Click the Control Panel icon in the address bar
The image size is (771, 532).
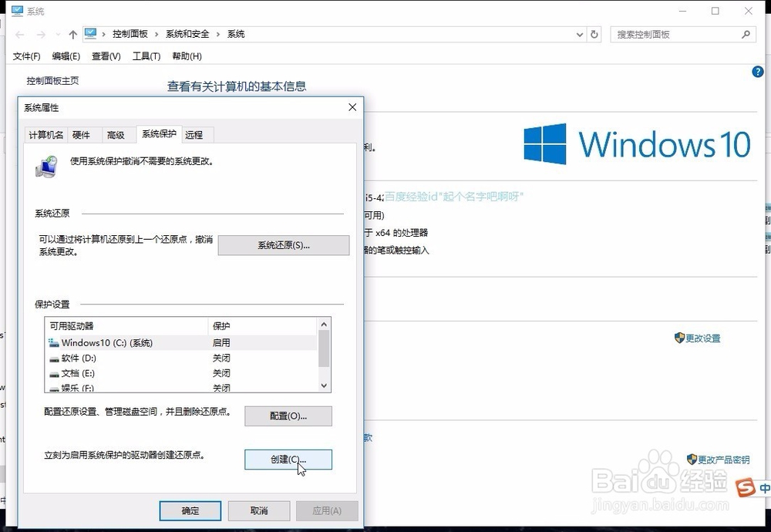coord(91,34)
